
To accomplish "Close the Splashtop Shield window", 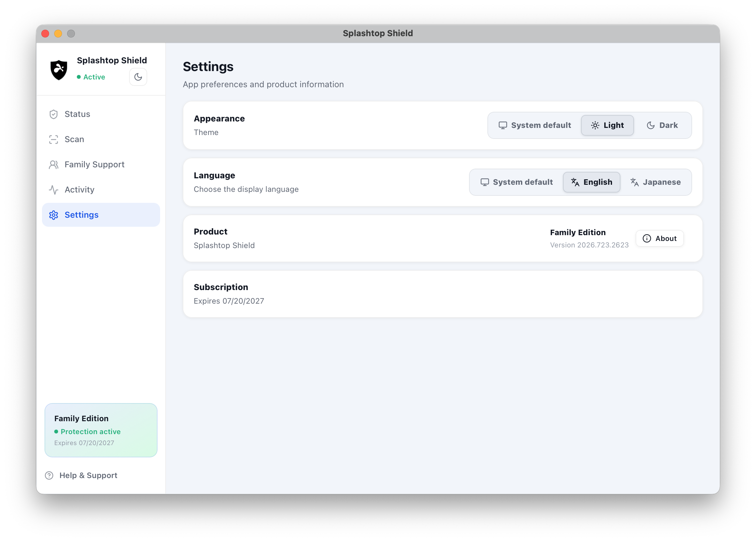I will (45, 33).
